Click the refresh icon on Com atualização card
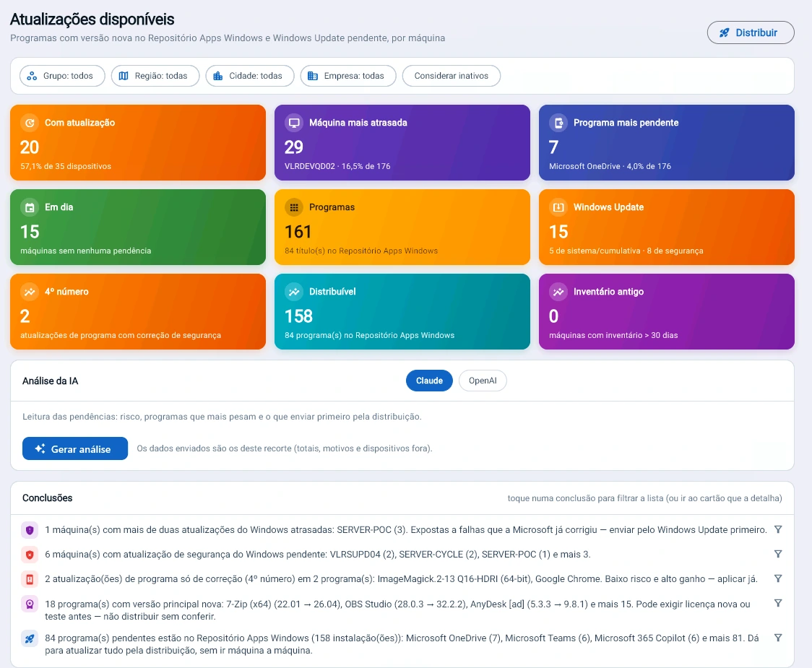The height and width of the screenshot is (668, 812). tap(30, 123)
